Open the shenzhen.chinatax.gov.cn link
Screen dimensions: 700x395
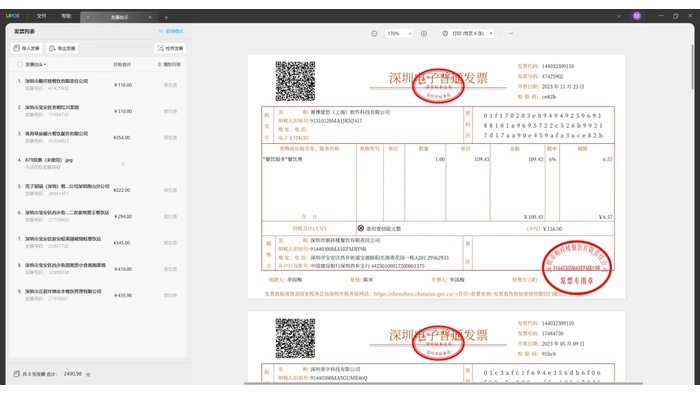coord(414,294)
